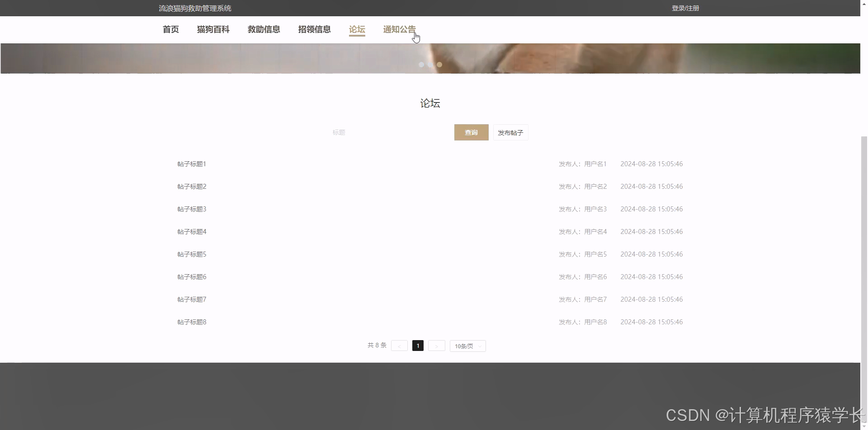Open 通知公告 from the navigation menu

tap(399, 29)
